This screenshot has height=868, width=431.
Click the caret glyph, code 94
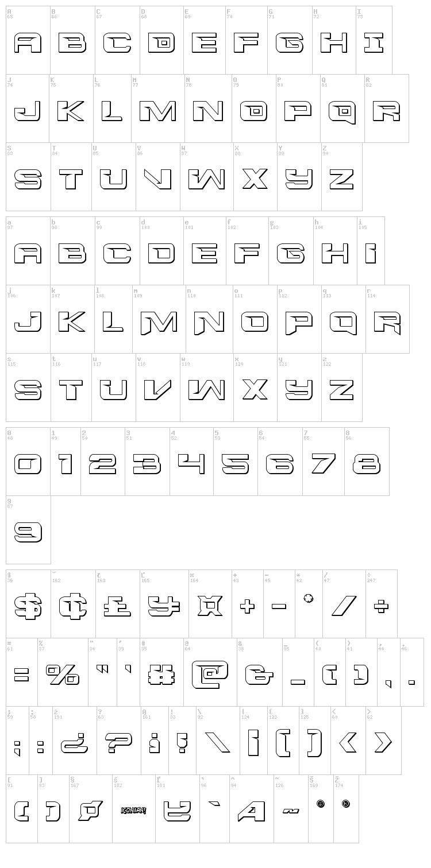251,811
